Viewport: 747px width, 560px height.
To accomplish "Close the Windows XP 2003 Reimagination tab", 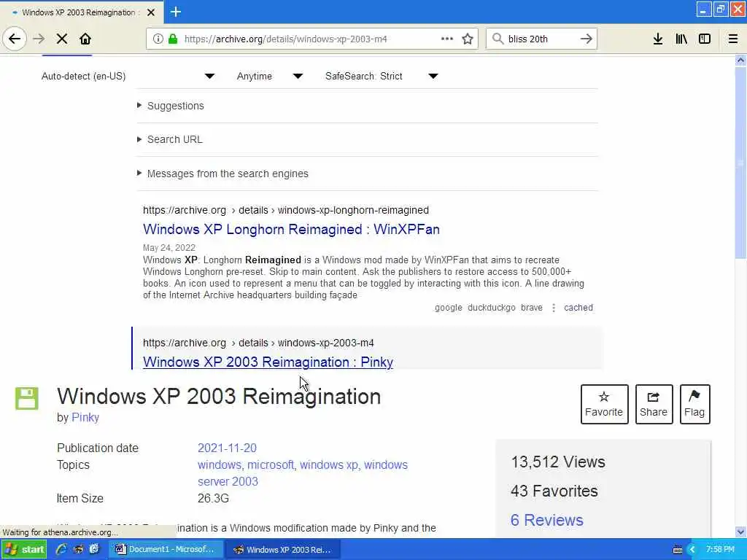I will 151,12.
